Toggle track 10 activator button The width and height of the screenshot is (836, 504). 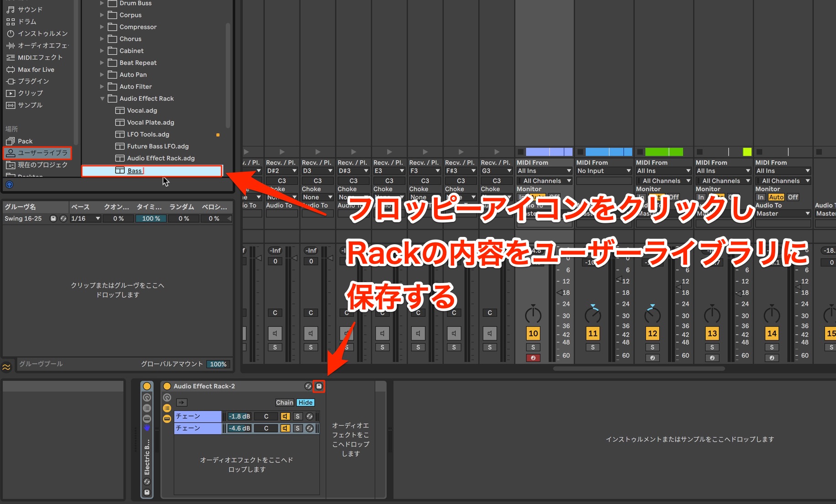click(533, 334)
